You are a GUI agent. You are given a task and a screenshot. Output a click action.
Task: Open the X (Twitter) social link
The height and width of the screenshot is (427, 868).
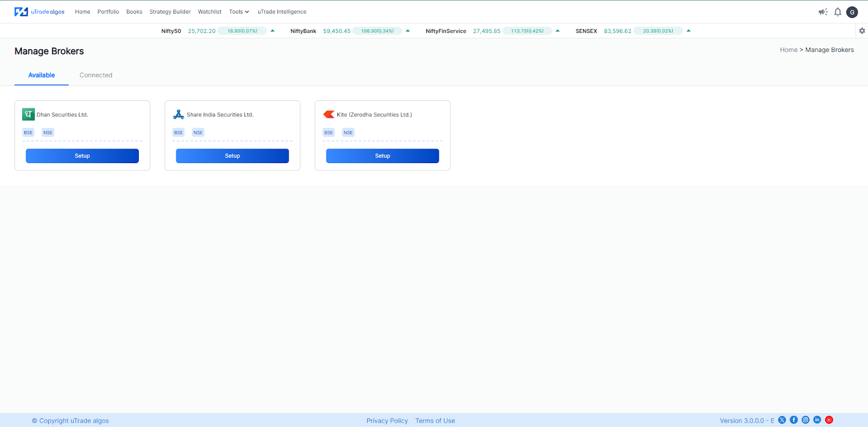(x=782, y=420)
